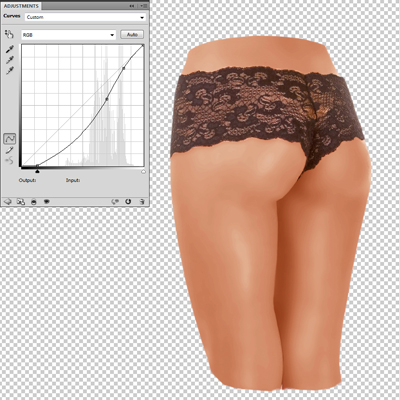The height and width of the screenshot is (400, 400).
Task: Delete this adjustment layer trash icon
Action: [x=142, y=202]
